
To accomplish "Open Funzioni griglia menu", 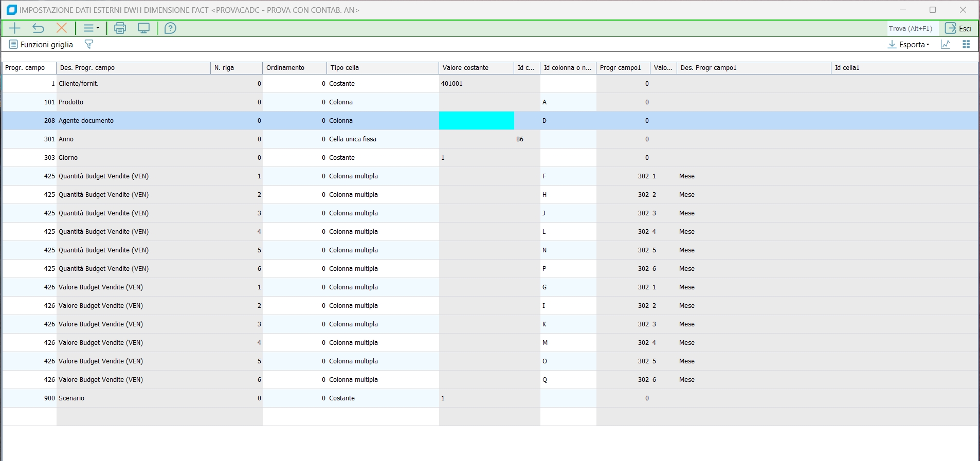I will [41, 45].
